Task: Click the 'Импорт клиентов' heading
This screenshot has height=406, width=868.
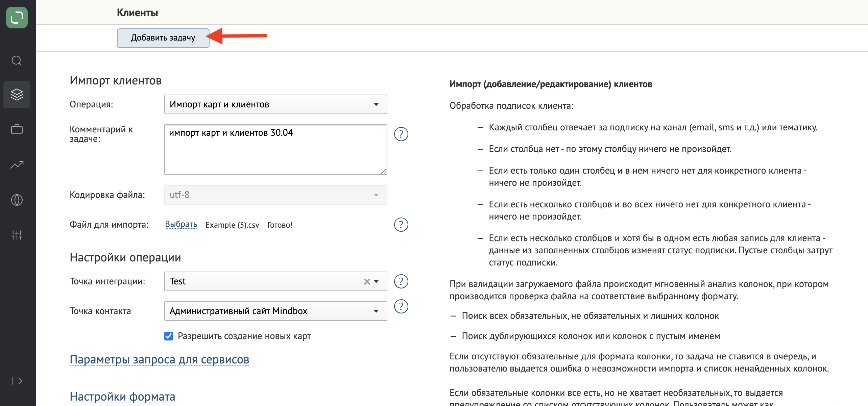Action: (x=116, y=81)
